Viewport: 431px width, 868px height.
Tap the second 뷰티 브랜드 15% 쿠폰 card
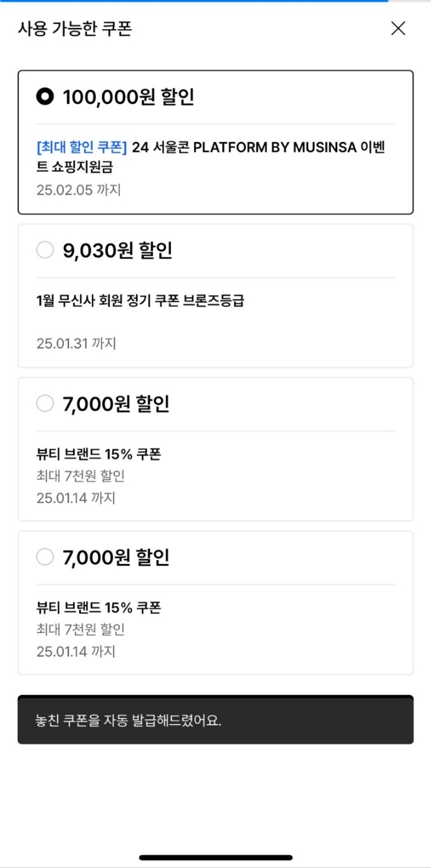point(215,602)
